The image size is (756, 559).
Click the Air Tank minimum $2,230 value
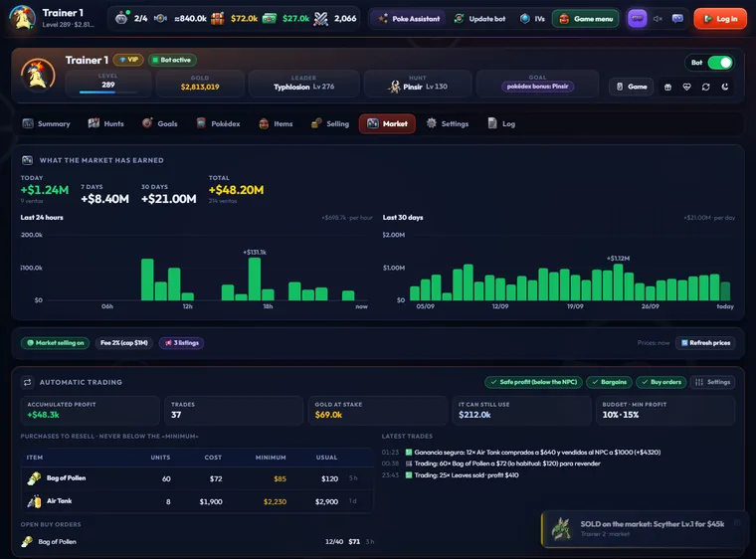click(275, 502)
